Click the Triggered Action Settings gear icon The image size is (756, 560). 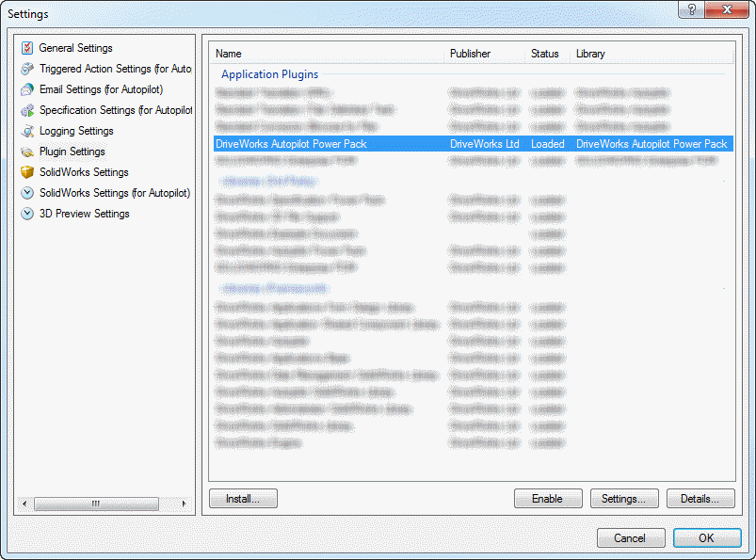point(27,69)
